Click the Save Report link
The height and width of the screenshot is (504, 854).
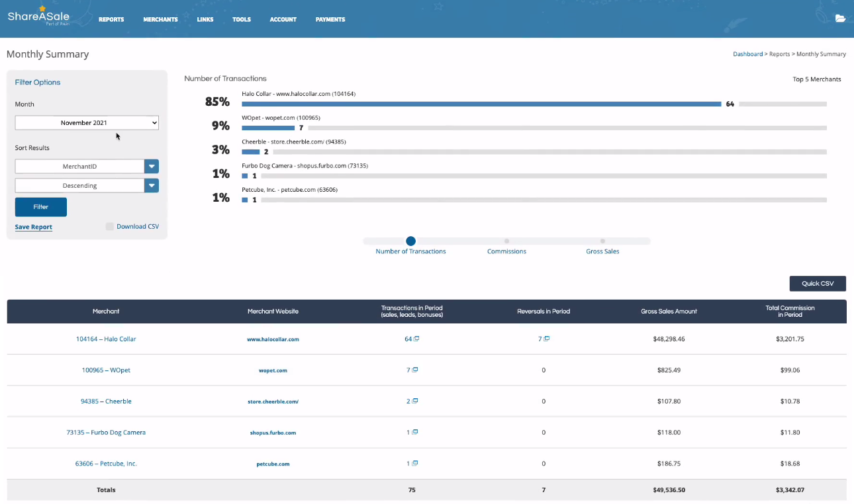pyautogui.click(x=34, y=227)
